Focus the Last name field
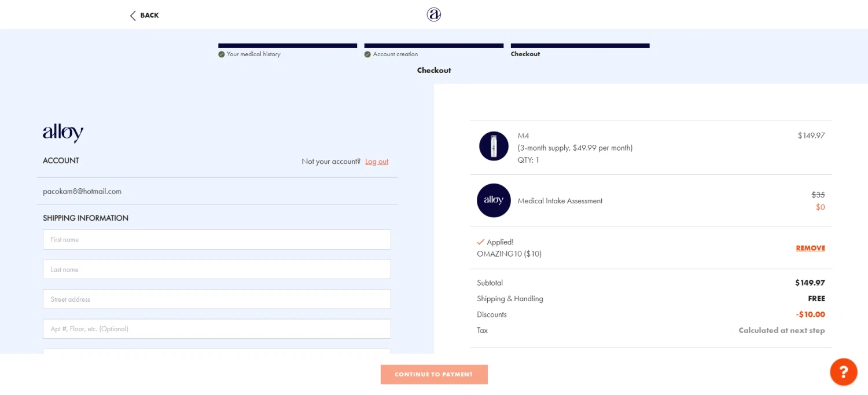 (x=217, y=269)
